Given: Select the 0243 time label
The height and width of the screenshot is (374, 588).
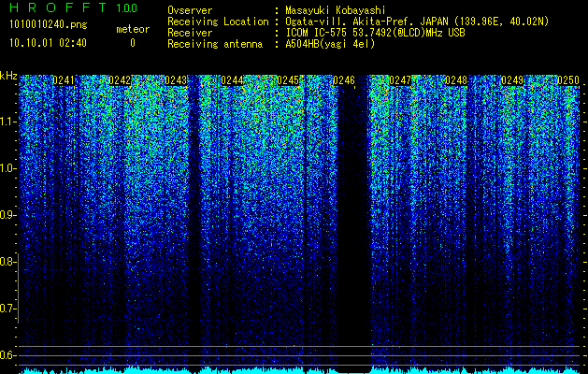Looking at the screenshot, I should pos(176,80).
